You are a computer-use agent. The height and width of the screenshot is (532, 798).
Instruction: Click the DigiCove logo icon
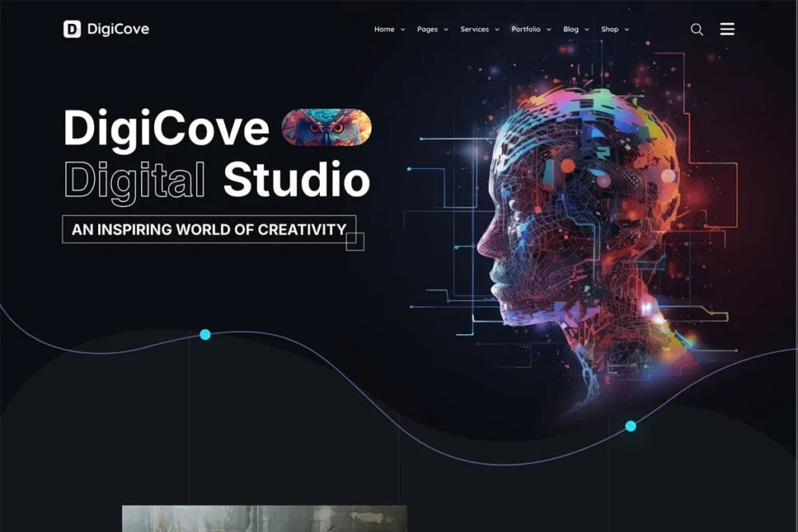pos(72,29)
